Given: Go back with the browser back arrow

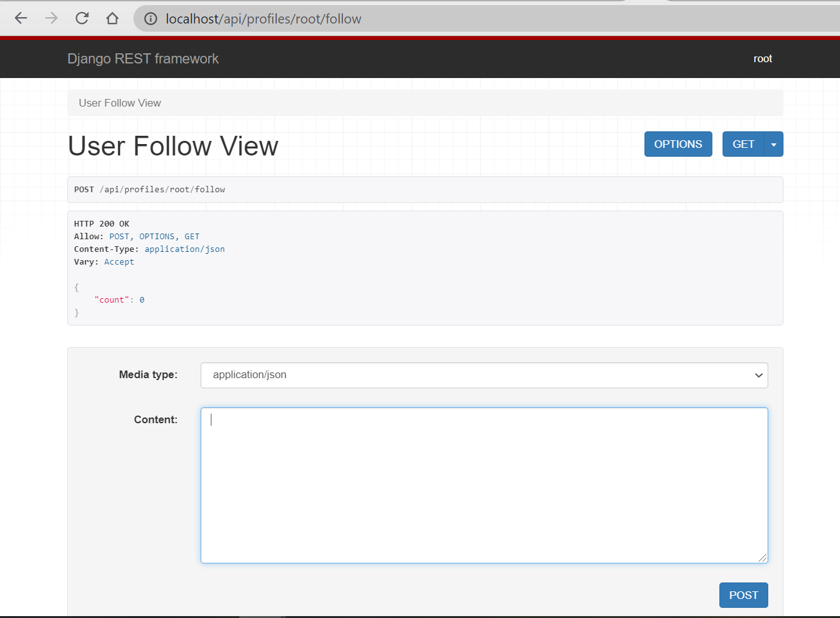Looking at the screenshot, I should click(x=21, y=18).
